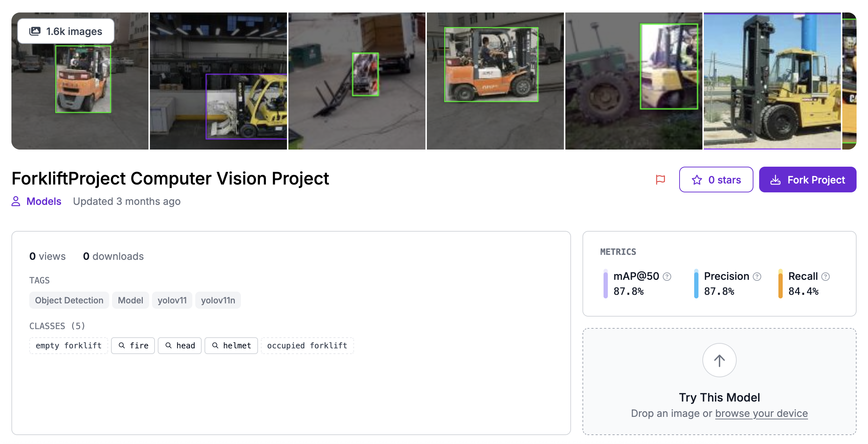Image resolution: width=868 pixels, height=444 pixels.
Task: Click the images gallery icon badge
Action: [x=35, y=31]
